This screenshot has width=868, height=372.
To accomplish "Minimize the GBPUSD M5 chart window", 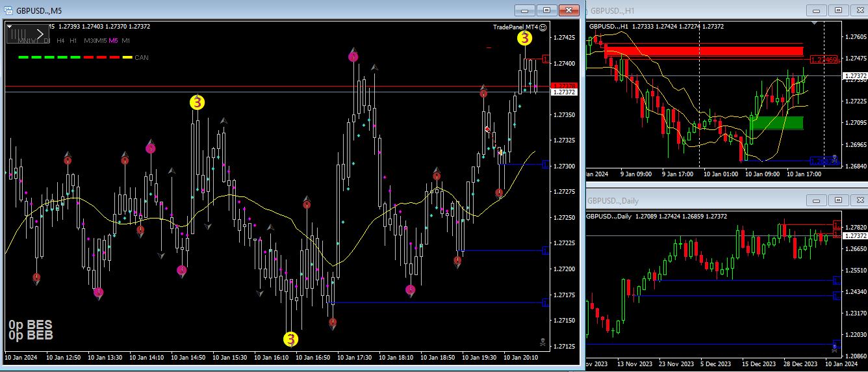I will 525,10.
